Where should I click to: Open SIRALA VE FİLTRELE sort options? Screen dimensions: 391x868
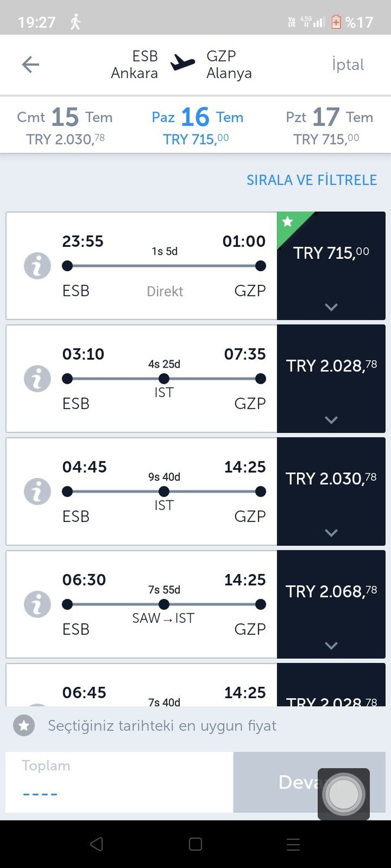312,180
